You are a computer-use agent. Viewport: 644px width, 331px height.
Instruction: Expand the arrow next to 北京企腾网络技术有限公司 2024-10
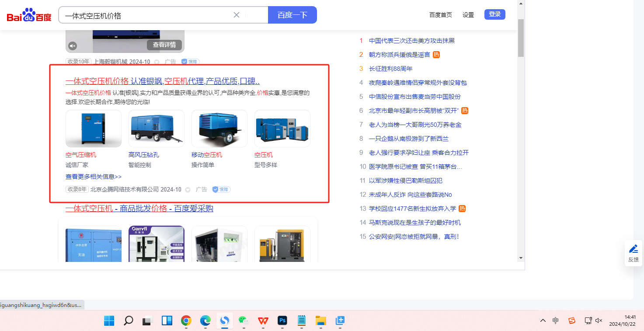[188, 190]
